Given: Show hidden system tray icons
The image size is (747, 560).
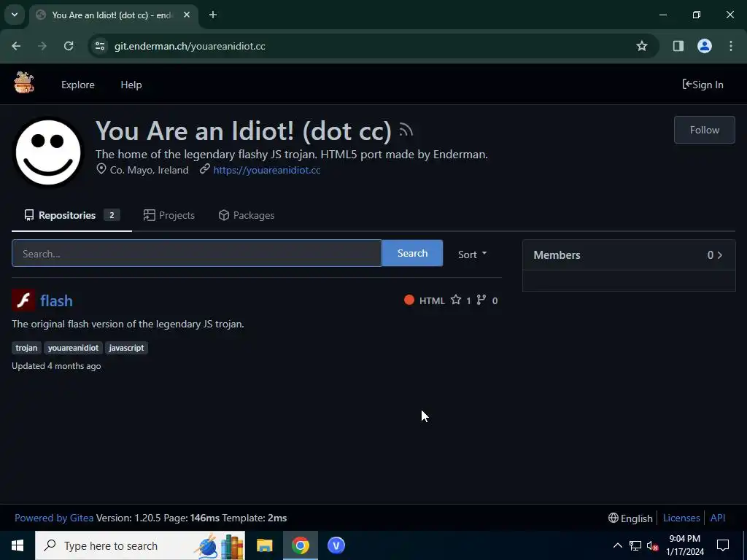Looking at the screenshot, I should coord(617,545).
